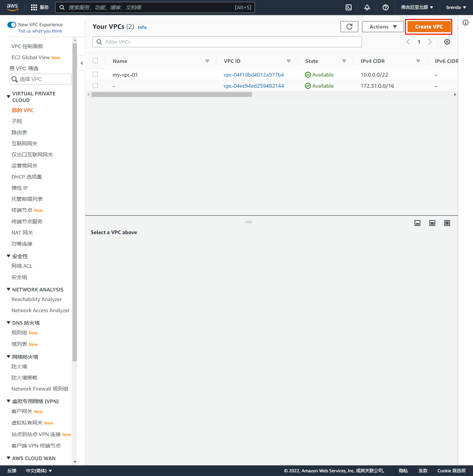Open 安全组 in sidebar
This screenshot has width=473, height=476.
(19, 277)
